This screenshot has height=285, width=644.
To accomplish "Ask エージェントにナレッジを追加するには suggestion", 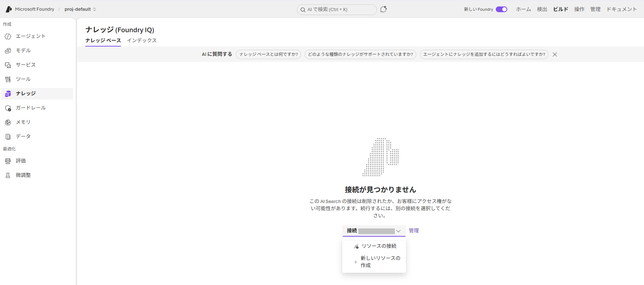I will pos(484,54).
